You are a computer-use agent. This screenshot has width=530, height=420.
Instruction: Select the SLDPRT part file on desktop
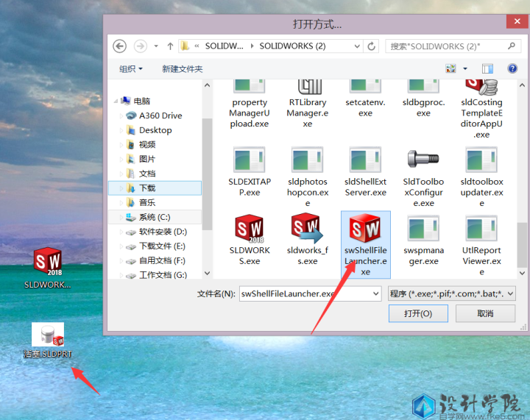(48, 337)
